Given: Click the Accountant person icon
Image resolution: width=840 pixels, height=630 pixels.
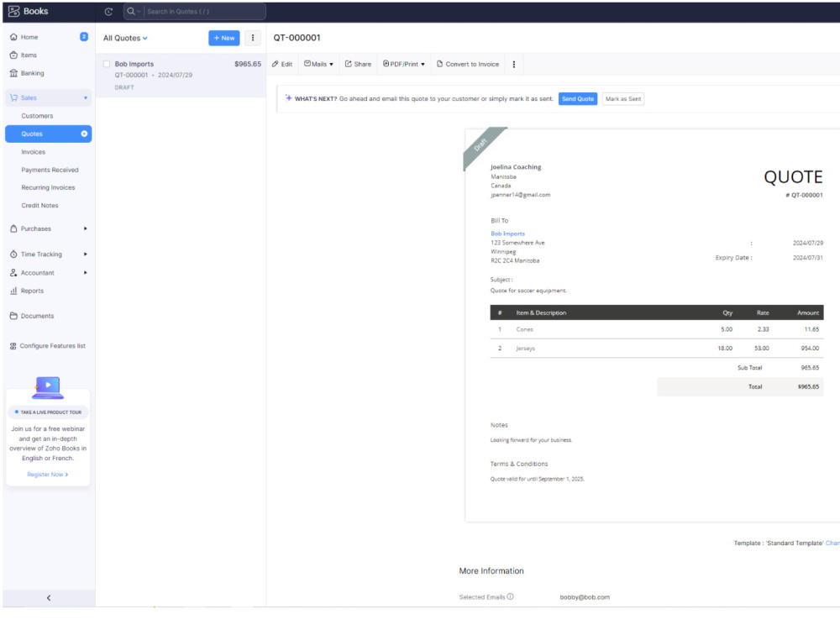Looking at the screenshot, I should coord(13,273).
